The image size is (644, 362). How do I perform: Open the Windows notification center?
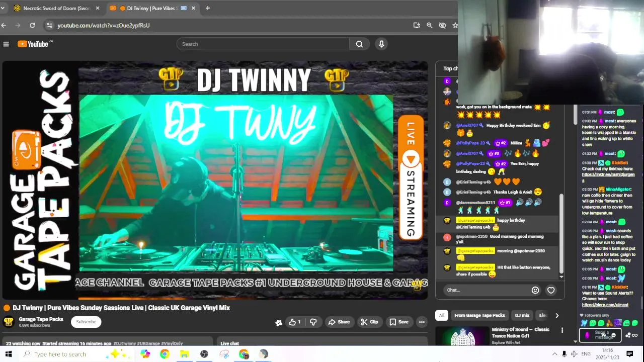[x=629, y=354]
